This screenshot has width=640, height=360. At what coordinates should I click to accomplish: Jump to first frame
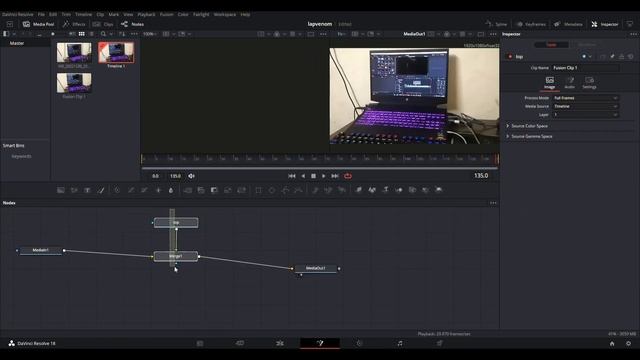[x=291, y=176]
